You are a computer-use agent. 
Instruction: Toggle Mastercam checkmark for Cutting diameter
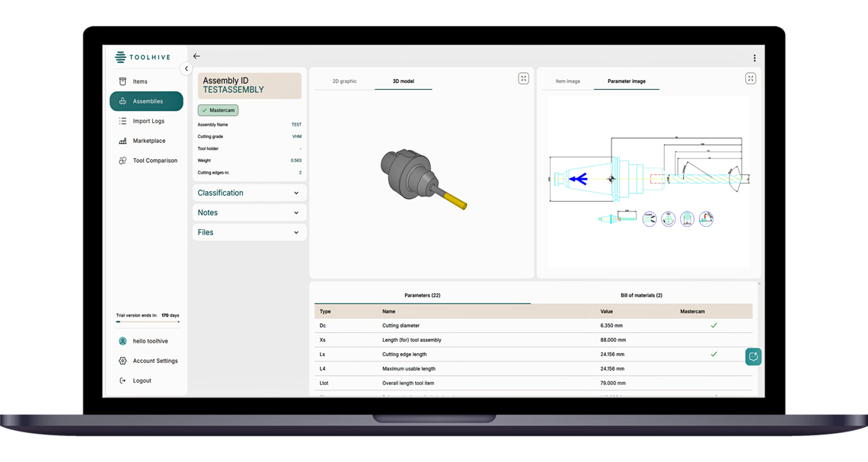713,326
